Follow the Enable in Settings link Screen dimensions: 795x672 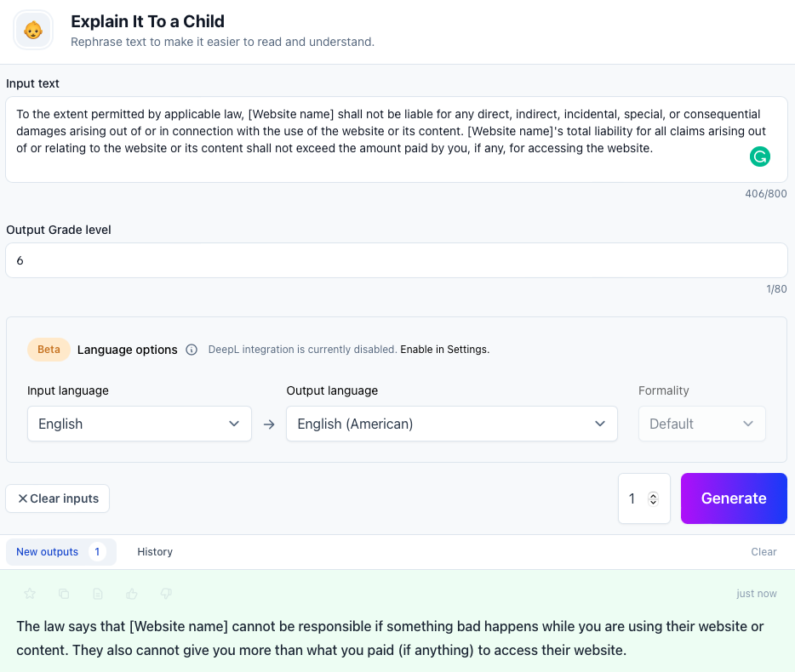click(x=444, y=350)
